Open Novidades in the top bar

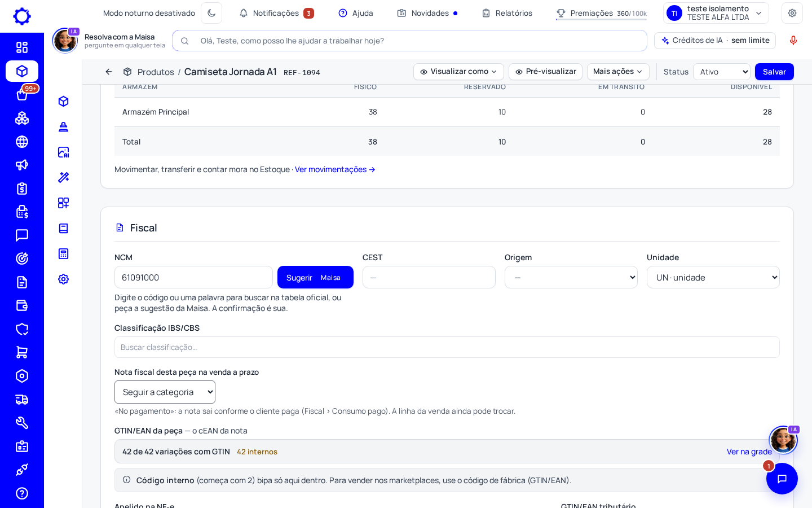427,13
